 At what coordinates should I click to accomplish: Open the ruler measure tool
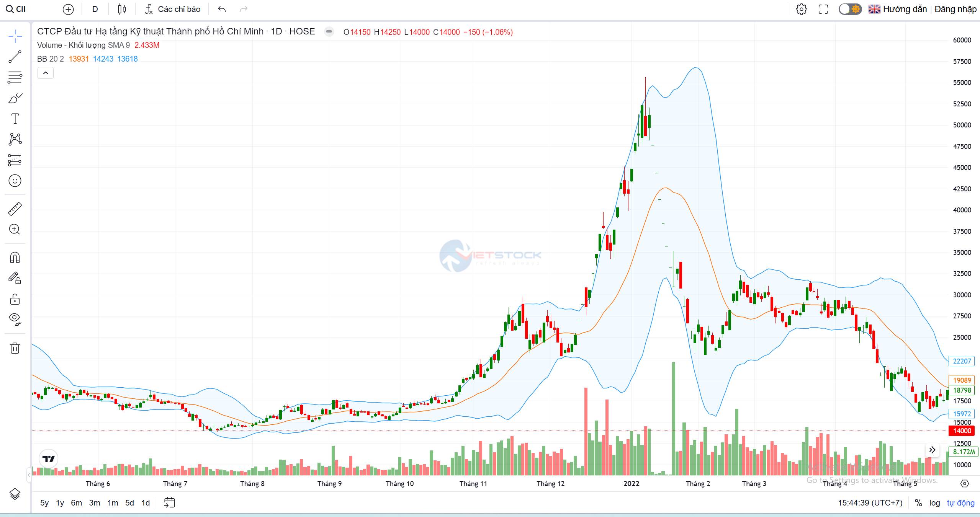click(x=15, y=209)
